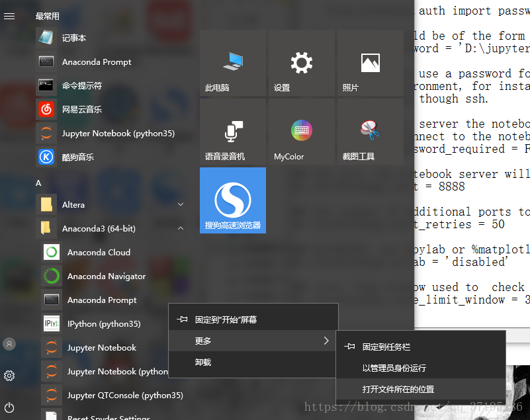Click the Reset Spyder Settings entry
The image size is (530, 420).
tap(109, 417)
